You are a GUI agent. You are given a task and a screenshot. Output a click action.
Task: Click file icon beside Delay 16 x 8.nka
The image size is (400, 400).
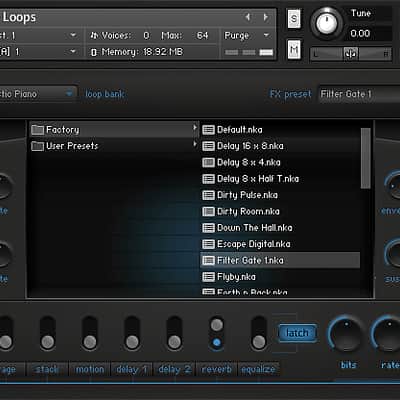[208, 146]
